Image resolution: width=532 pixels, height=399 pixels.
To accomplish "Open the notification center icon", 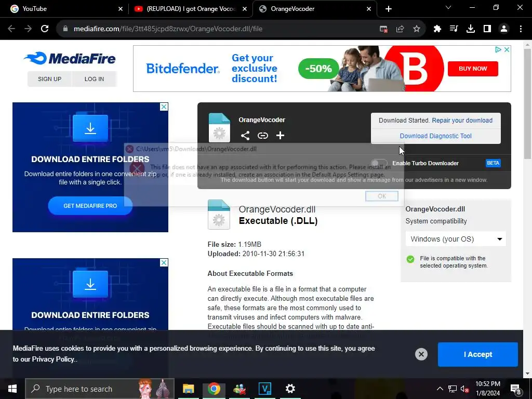I will click(516, 390).
